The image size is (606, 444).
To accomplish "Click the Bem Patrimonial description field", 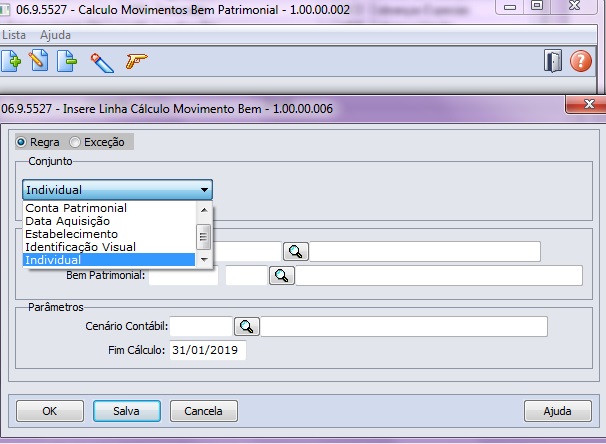I will tap(439, 276).
